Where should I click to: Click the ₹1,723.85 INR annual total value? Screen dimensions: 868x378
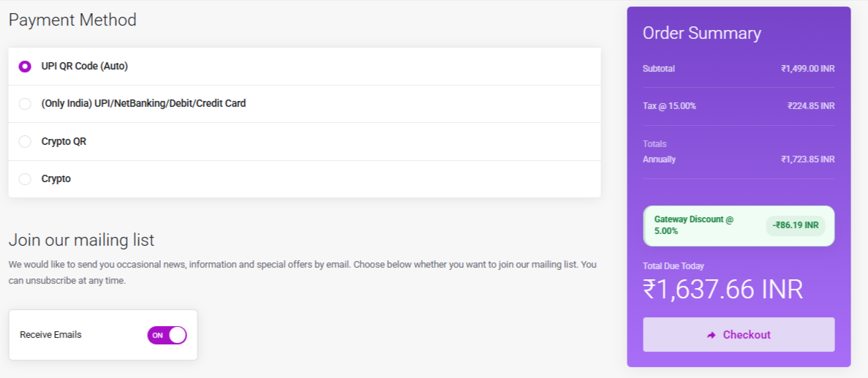[x=807, y=159]
